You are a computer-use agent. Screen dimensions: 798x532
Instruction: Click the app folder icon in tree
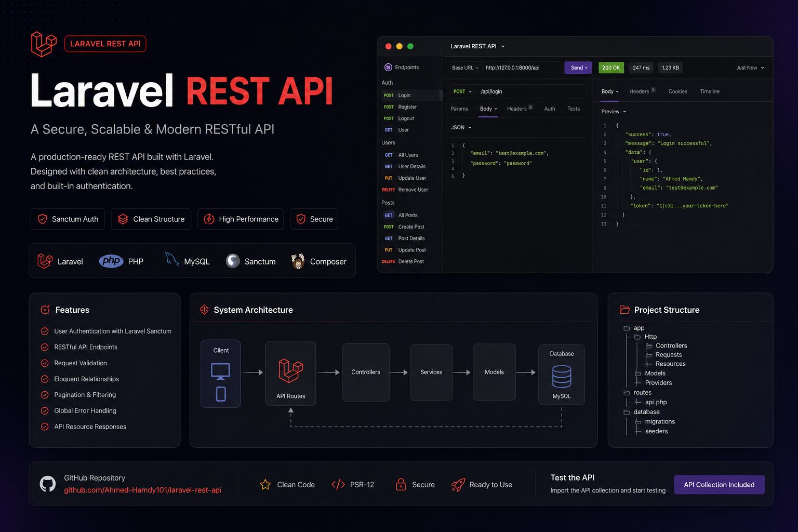click(x=627, y=328)
